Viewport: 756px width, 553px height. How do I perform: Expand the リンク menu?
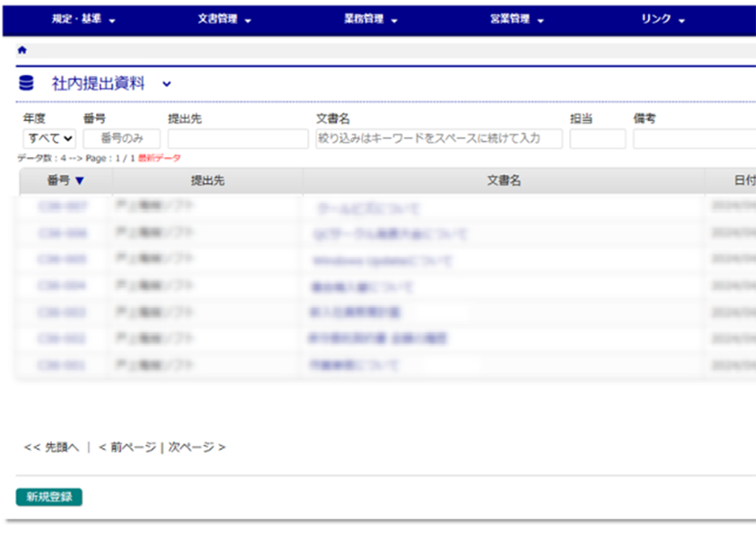[663, 20]
